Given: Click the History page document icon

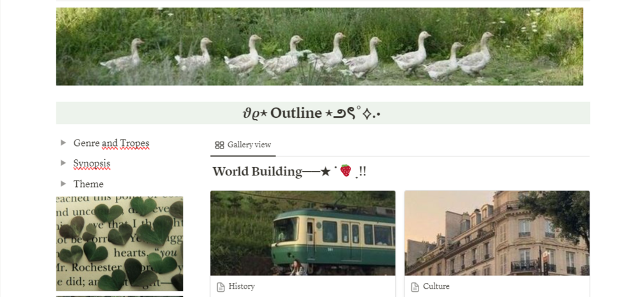Looking at the screenshot, I should (x=220, y=287).
